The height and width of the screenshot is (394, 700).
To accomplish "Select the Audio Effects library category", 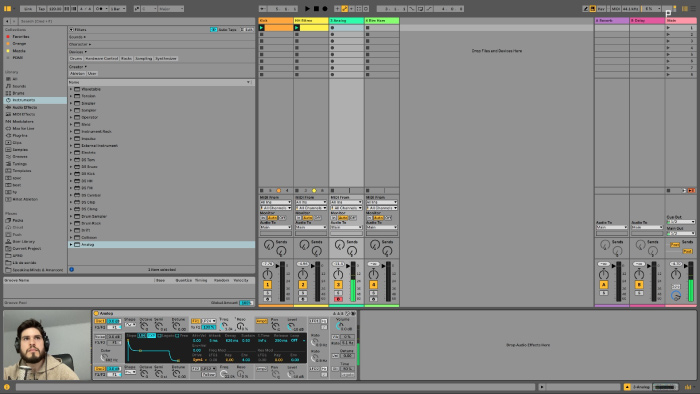I will [x=25, y=108].
